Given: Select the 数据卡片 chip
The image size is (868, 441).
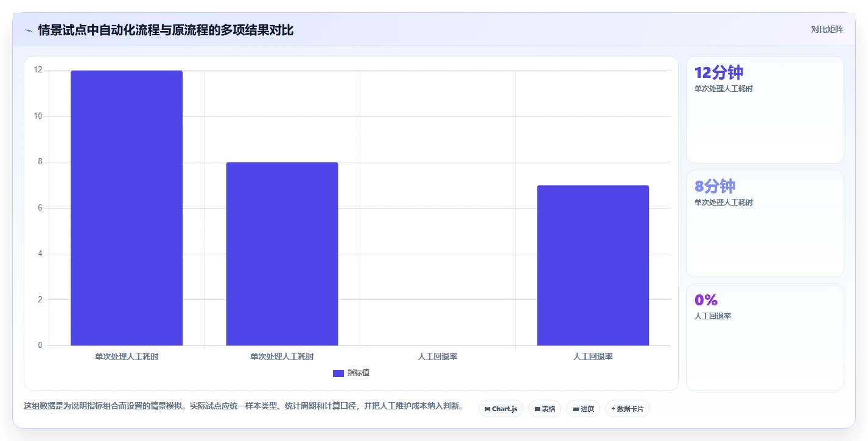Looking at the screenshot, I should [x=628, y=409].
